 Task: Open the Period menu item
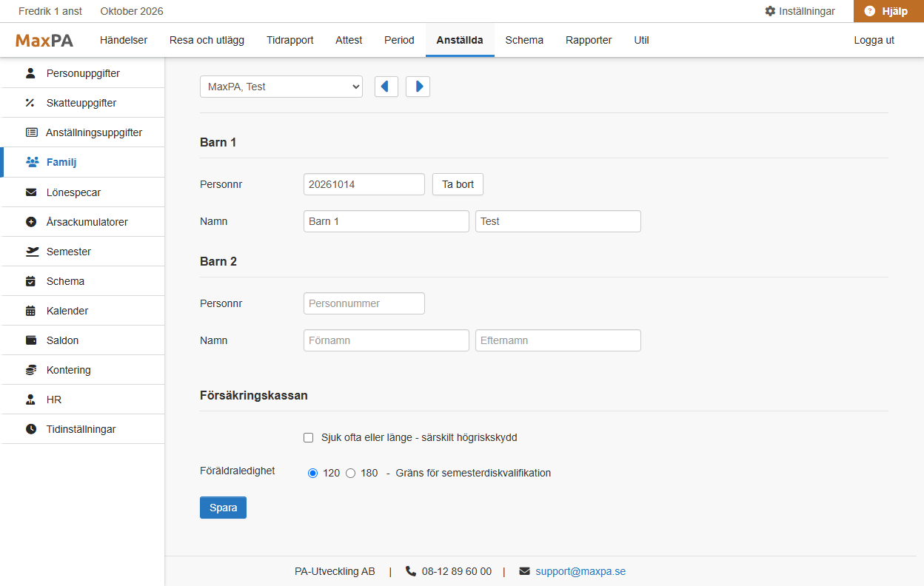tap(399, 40)
